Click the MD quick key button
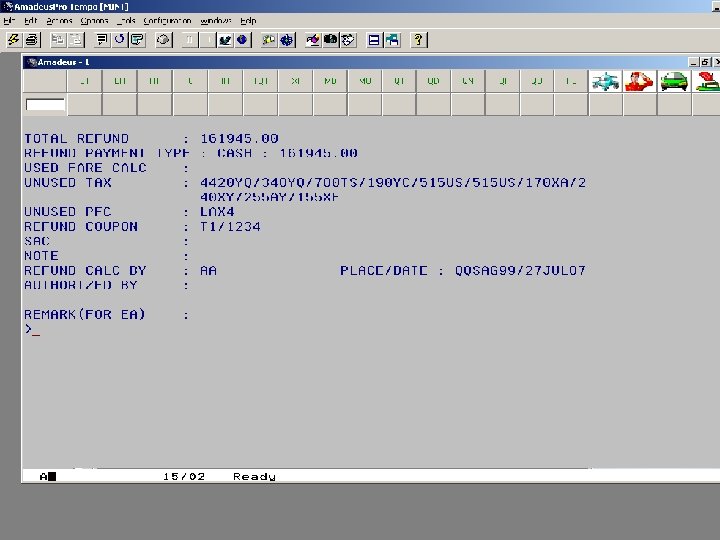This screenshot has width=720, height=540. [x=330, y=81]
